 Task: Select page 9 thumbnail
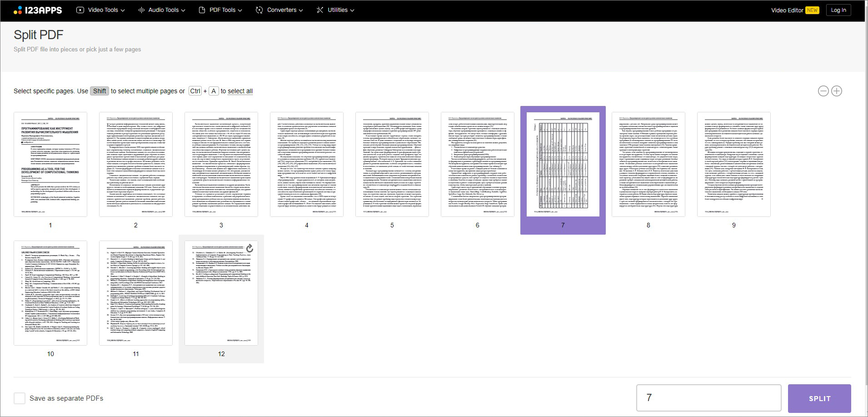coord(734,165)
